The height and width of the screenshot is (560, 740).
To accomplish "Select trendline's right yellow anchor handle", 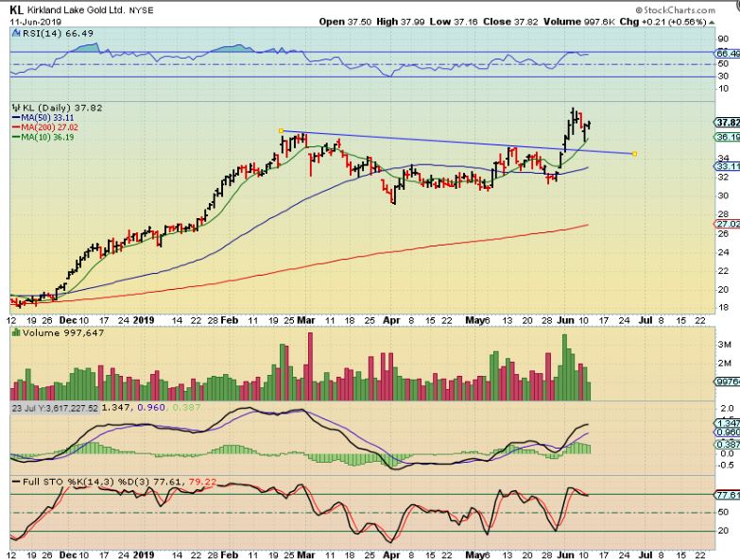I will [x=634, y=154].
